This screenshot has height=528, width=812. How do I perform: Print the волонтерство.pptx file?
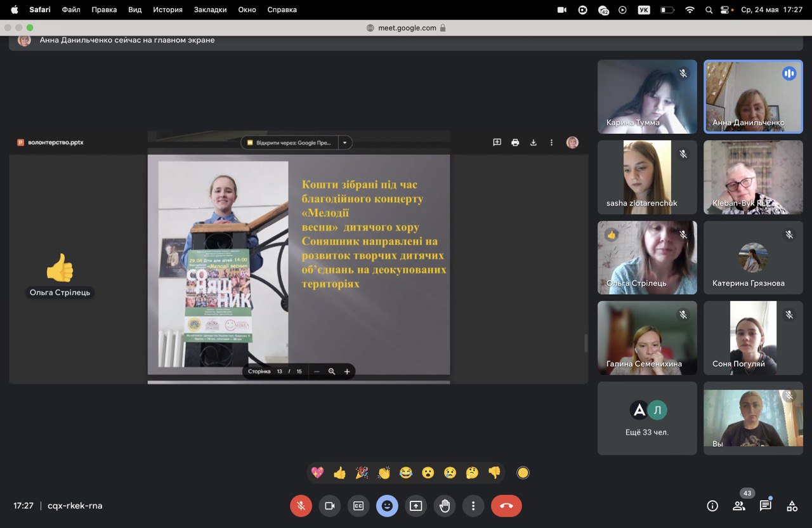515,143
